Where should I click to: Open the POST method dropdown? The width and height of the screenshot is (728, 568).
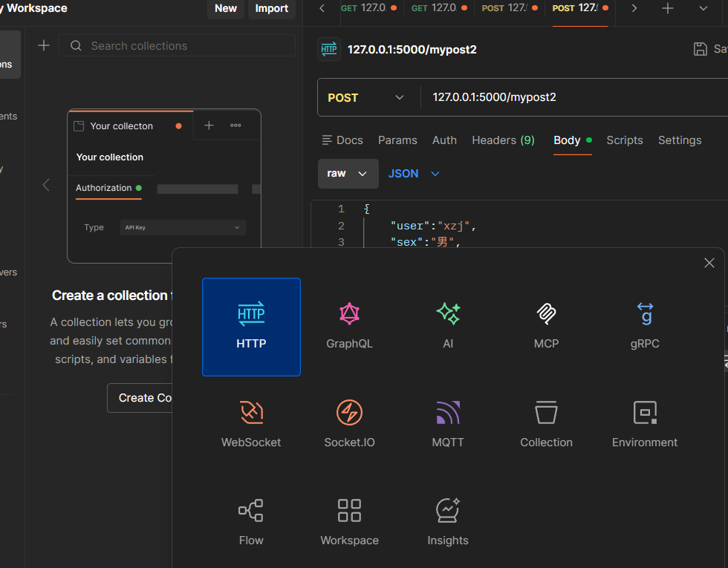365,97
